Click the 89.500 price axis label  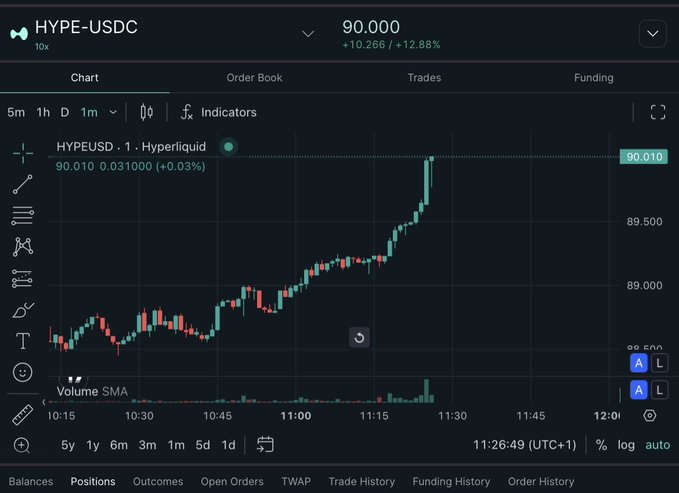click(644, 222)
